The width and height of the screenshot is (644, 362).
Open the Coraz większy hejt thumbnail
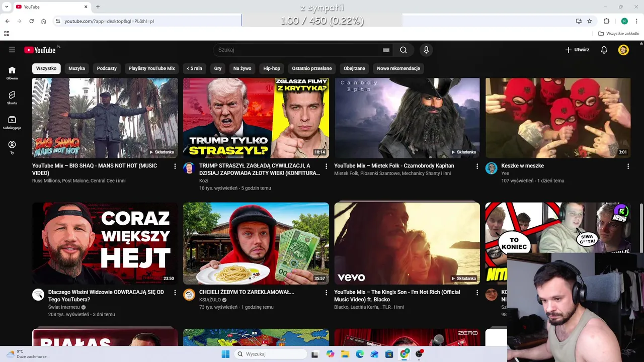(x=105, y=243)
